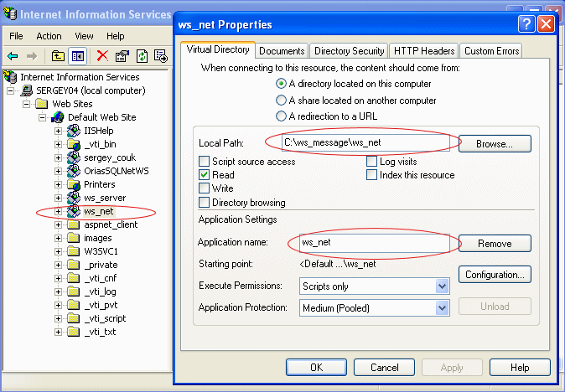Screen dimensions: 565x392
Task: Click the Default Web Site globe icon
Action: 58,117
